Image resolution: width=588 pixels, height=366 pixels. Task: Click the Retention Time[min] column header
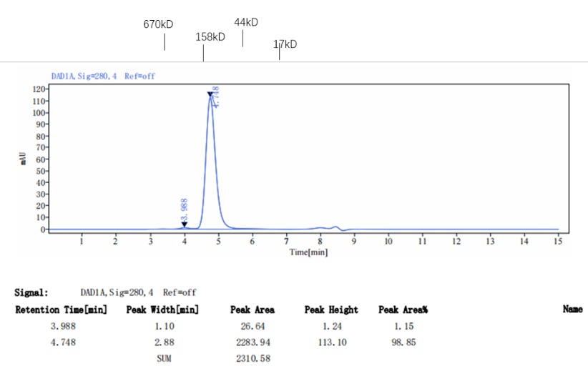point(62,310)
